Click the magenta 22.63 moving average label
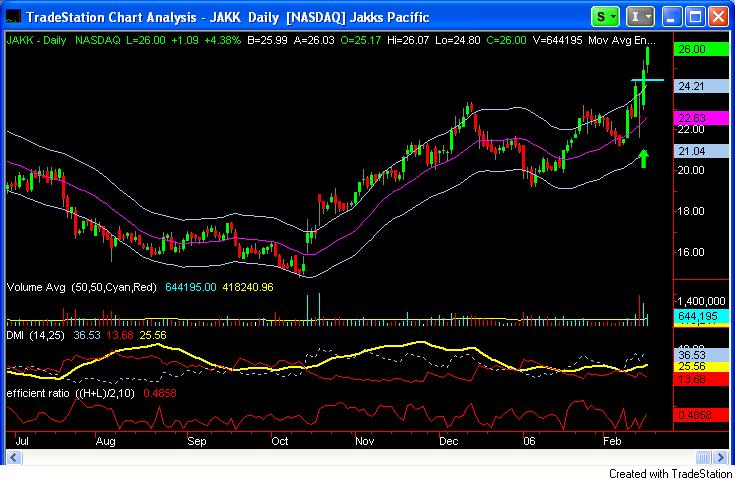Screen dimensions: 735x480 pyautogui.click(x=701, y=118)
